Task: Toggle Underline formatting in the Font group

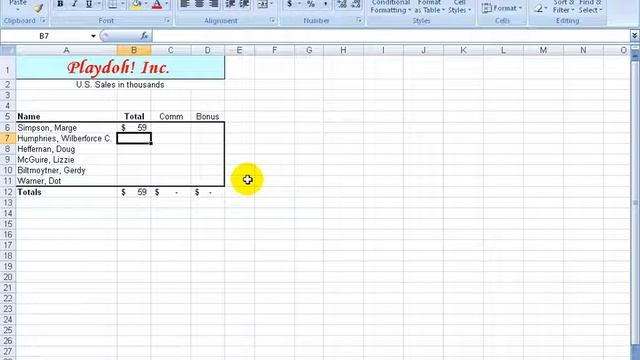Action: (x=89, y=4)
